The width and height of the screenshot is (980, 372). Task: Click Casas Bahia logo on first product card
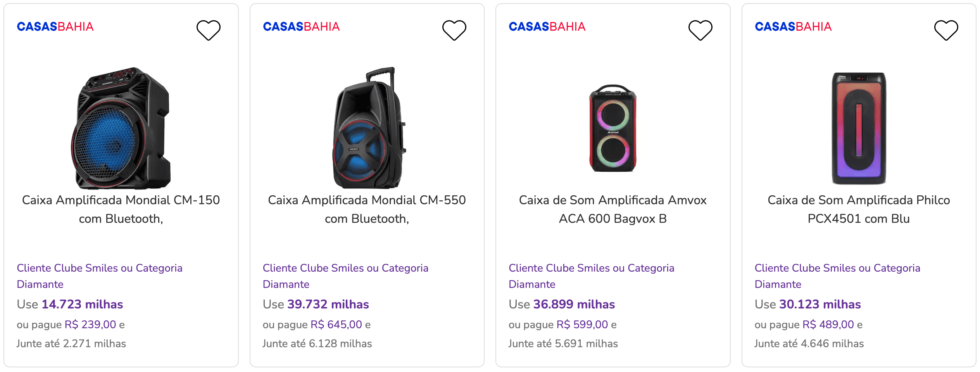[x=55, y=27]
